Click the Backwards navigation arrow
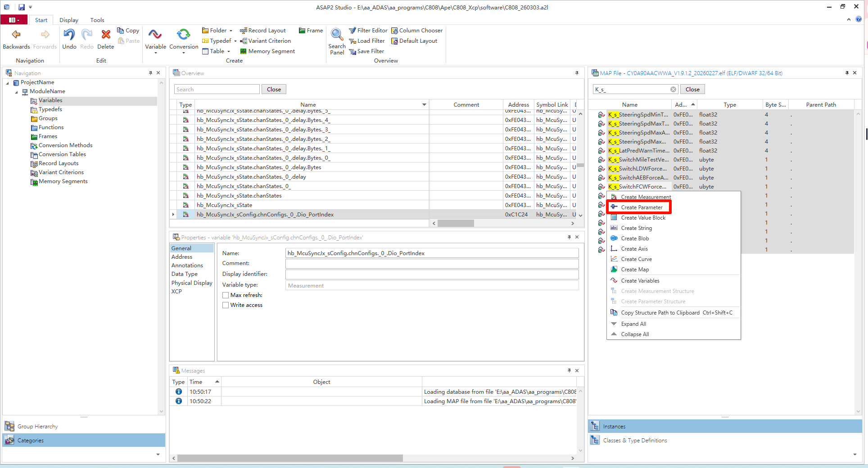Viewport: 868px width, 468px height. coord(16,35)
